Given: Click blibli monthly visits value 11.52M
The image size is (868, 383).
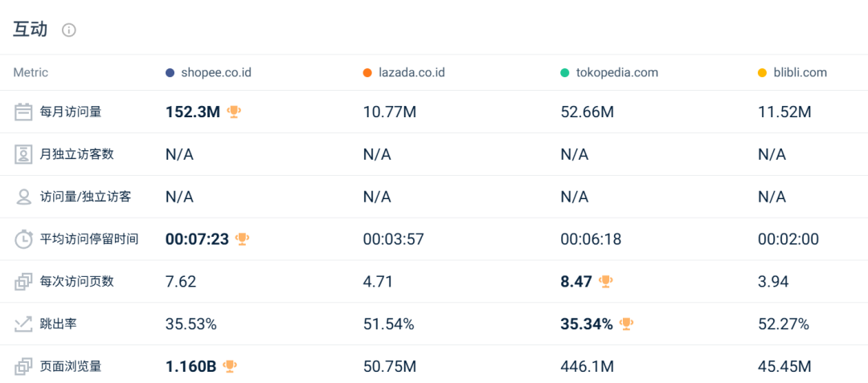Looking at the screenshot, I should click(784, 112).
